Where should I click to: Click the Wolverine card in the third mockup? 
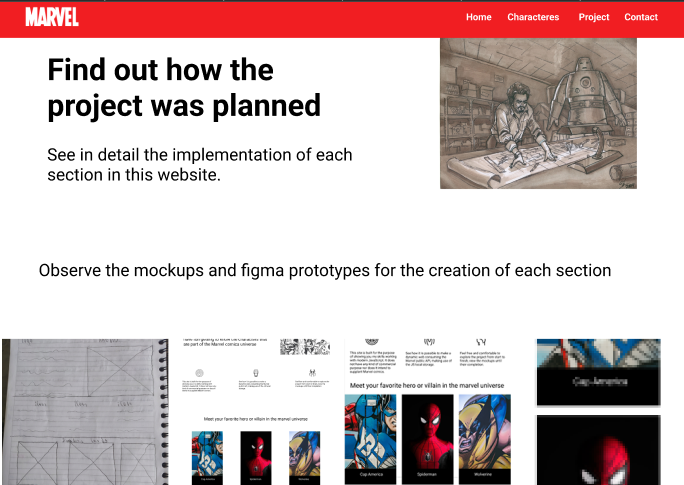tap(484, 439)
